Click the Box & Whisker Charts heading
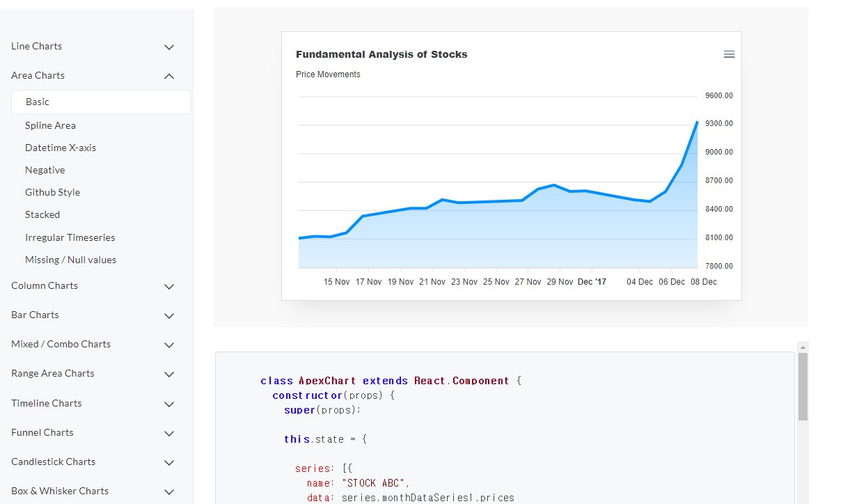This screenshot has height=504, width=843. 60,491
